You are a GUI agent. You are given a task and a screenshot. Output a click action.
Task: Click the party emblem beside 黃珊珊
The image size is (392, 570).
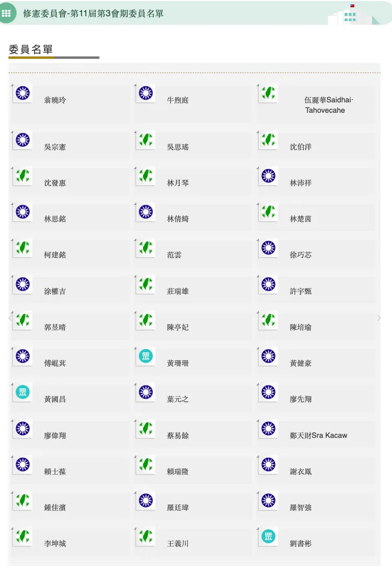(x=146, y=356)
